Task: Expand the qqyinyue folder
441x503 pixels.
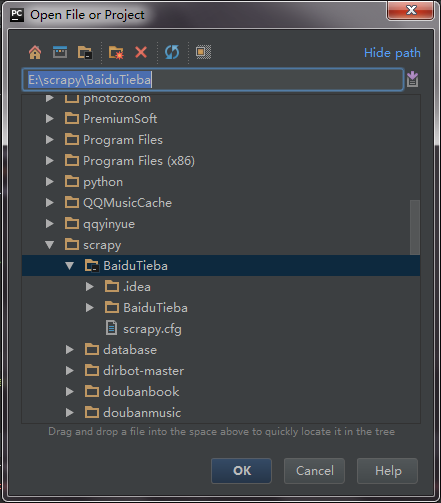Action: pyautogui.click(x=50, y=223)
